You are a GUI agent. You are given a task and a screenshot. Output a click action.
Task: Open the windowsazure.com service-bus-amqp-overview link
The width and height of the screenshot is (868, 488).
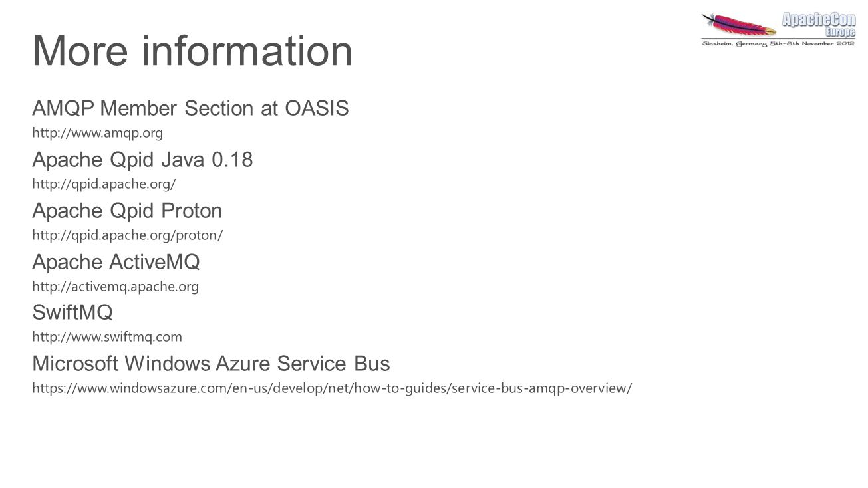(x=333, y=388)
